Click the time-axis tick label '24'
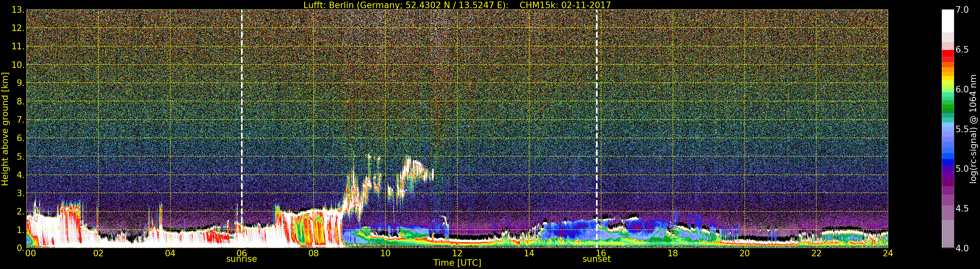980x269 pixels. 888,253
